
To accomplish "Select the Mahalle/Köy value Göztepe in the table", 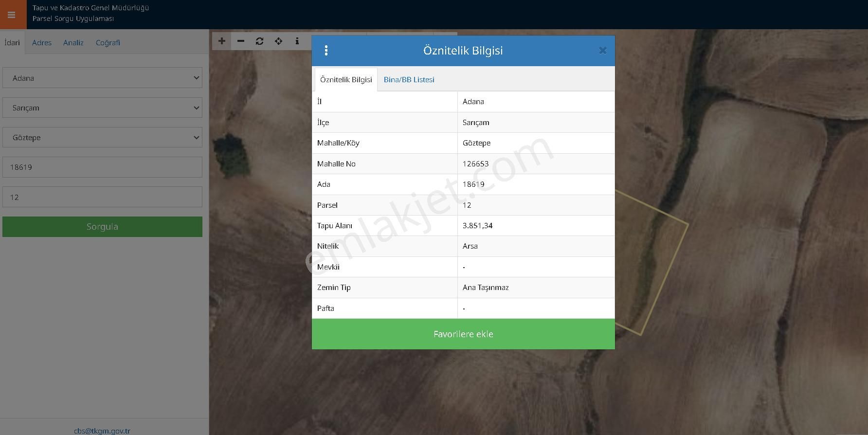I will (477, 143).
